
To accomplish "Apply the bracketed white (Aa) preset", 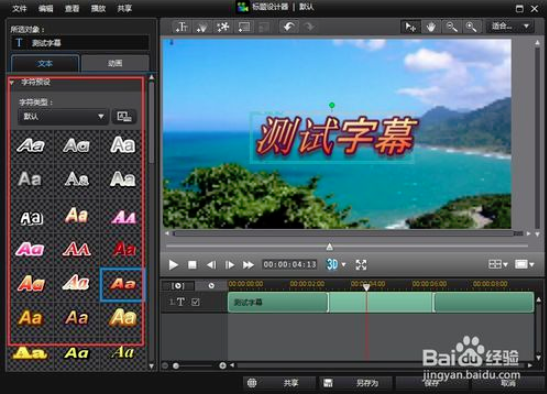I will pos(31,218).
